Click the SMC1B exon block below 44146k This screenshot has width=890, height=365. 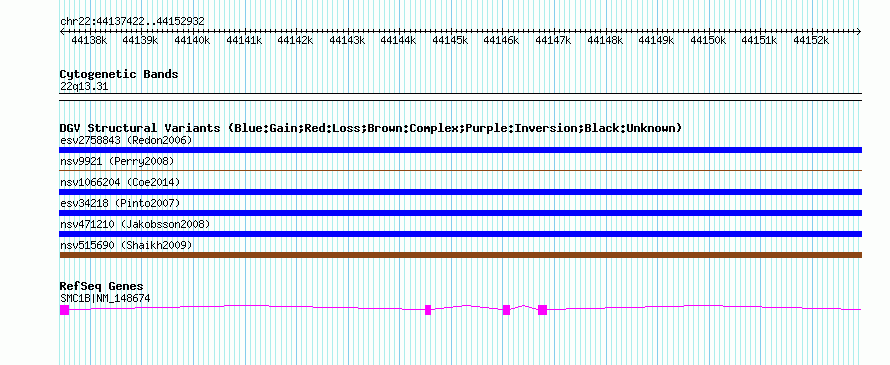coord(506,309)
